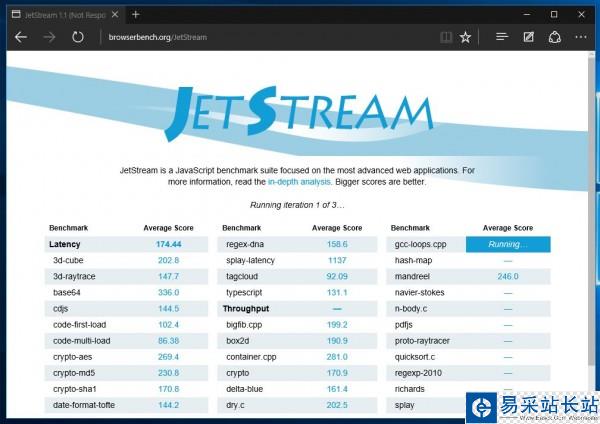Click the dry.c benchmark name
600x424 pixels.
pyautogui.click(x=235, y=405)
